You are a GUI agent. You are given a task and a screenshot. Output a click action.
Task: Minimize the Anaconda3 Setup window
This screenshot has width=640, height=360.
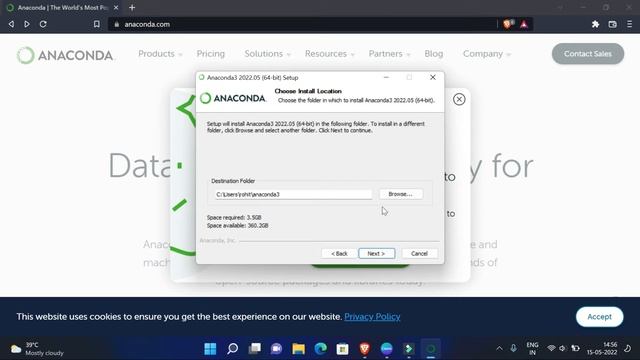coord(386,77)
